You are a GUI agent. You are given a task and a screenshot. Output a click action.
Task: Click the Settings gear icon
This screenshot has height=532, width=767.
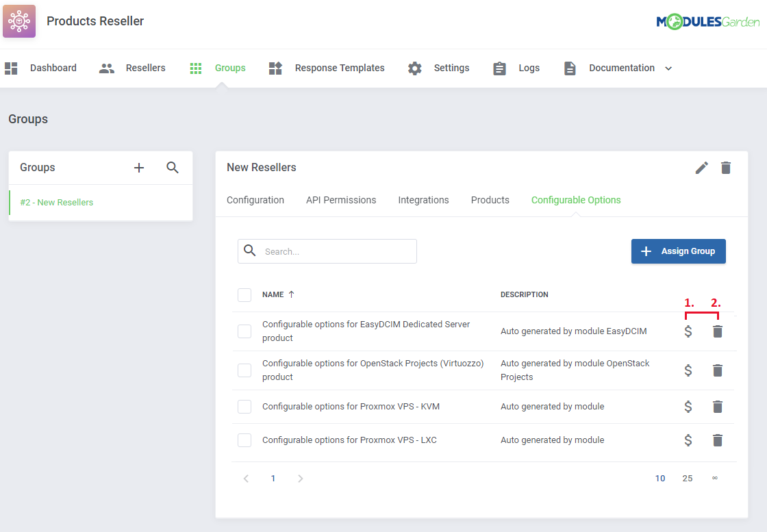click(x=415, y=68)
